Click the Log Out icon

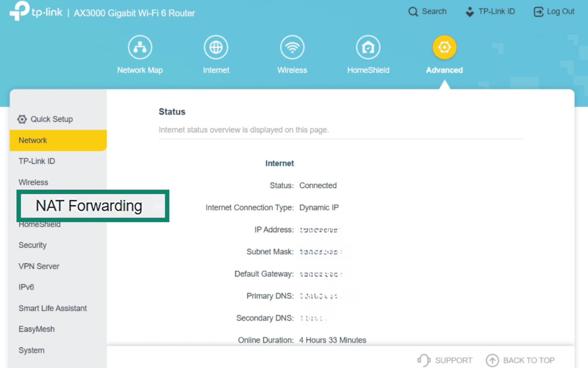point(539,12)
